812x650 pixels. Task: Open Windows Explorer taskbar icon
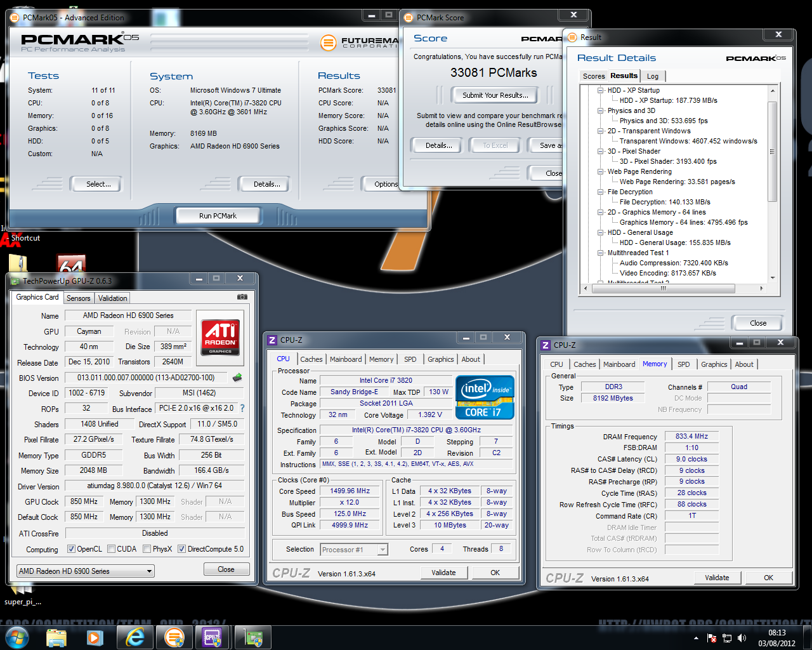(56, 637)
